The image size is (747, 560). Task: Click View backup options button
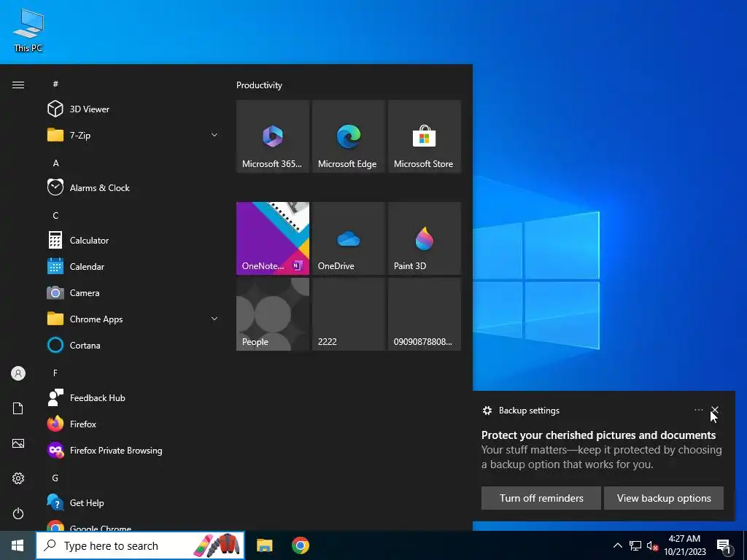coord(664,498)
